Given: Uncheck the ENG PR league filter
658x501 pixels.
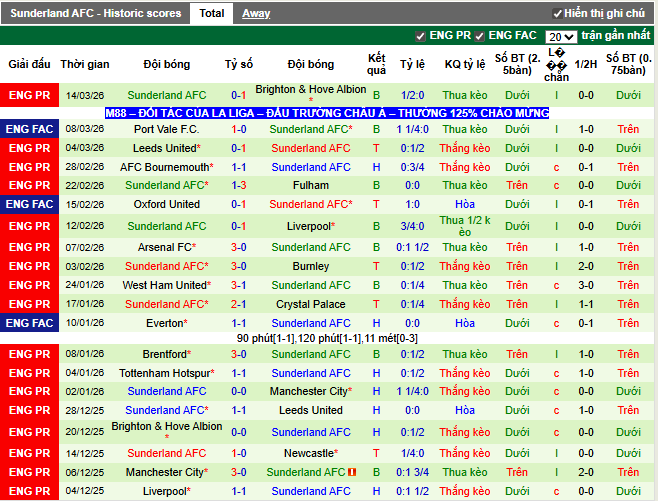Looking at the screenshot, I should 421,36.
